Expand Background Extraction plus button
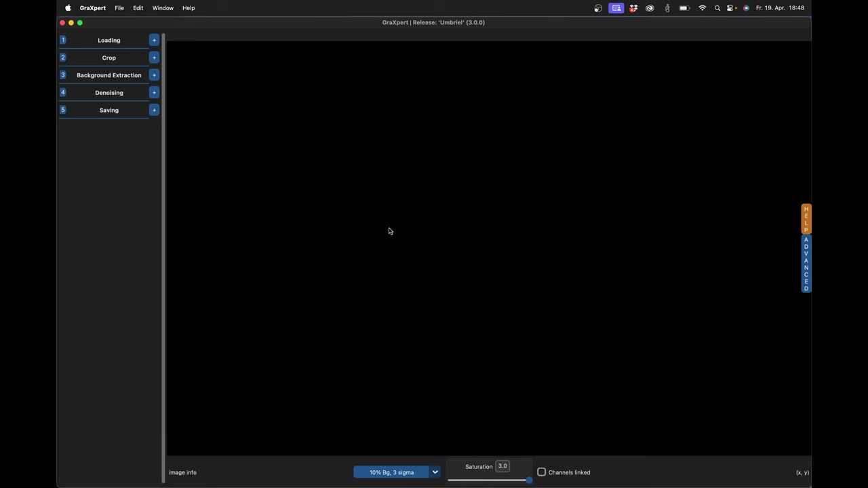 point(154,75)
